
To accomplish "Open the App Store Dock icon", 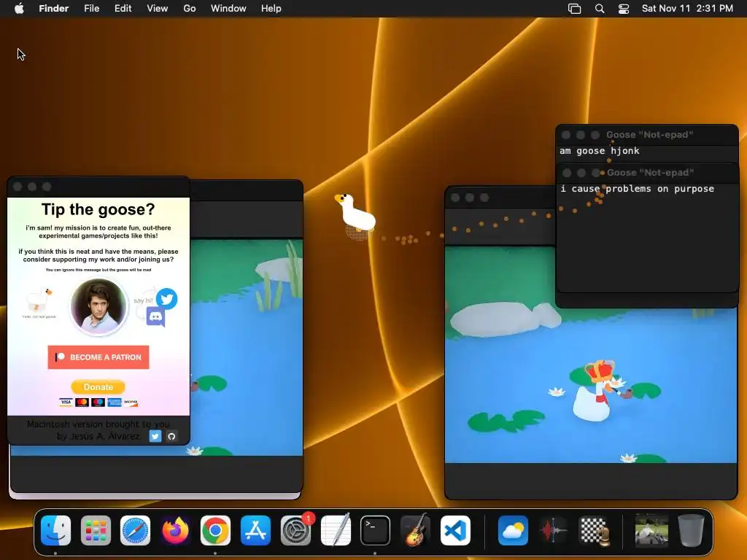I will click(255, 530).
